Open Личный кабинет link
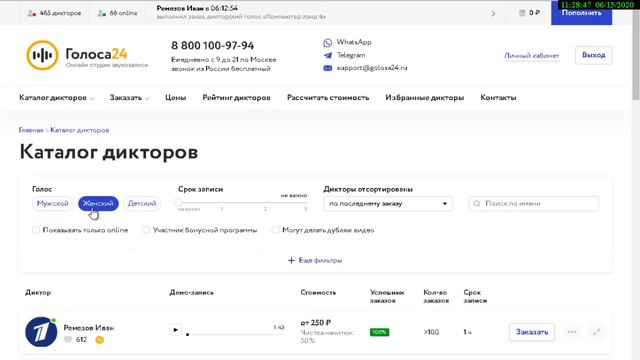This screenshot has height=360, width=640. (x=531, y=56)
